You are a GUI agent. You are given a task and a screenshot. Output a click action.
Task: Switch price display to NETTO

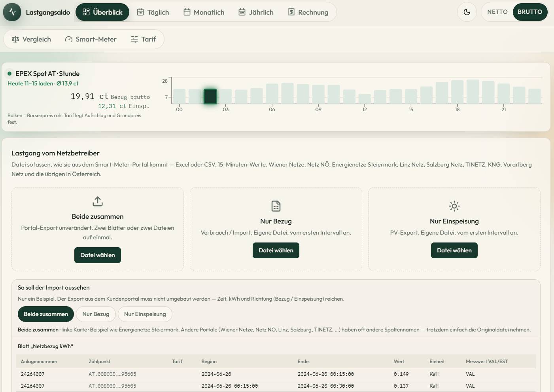497,12
